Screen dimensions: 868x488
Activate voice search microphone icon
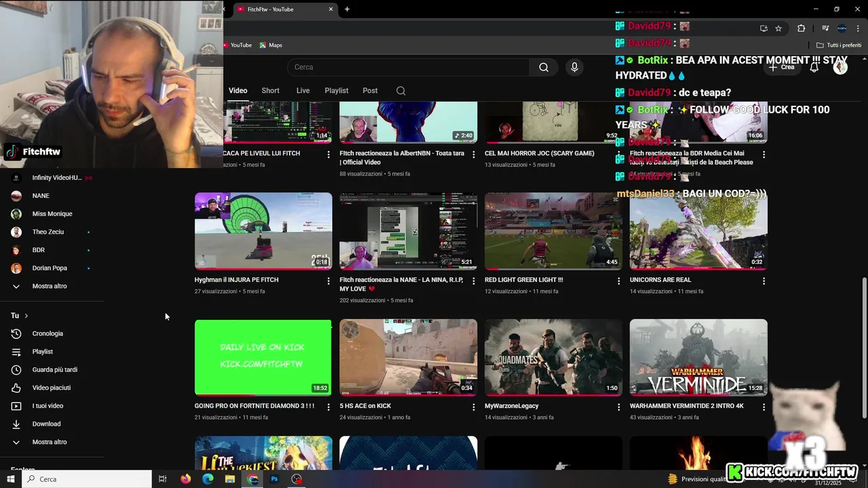[574, 67]
